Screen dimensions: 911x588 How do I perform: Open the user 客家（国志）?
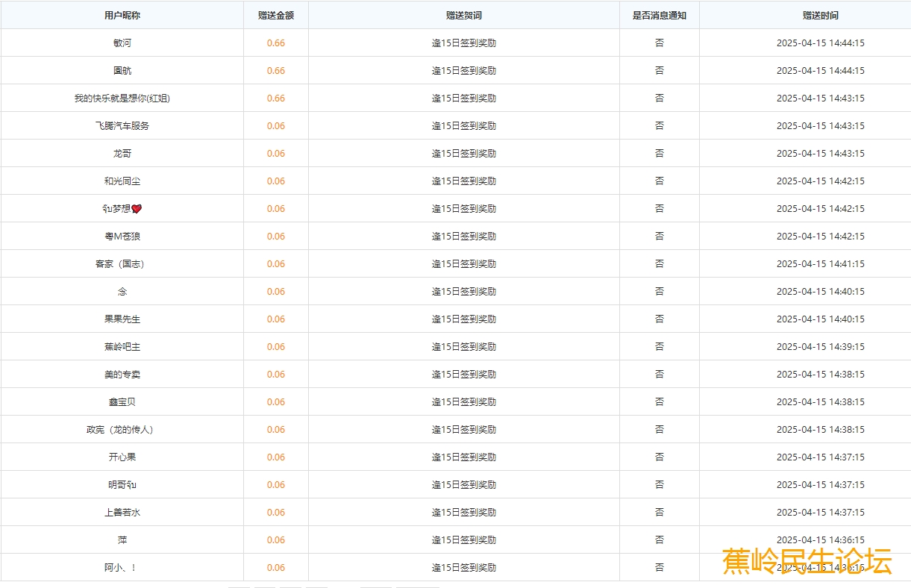pyautogui.click(x=122, y=264)
